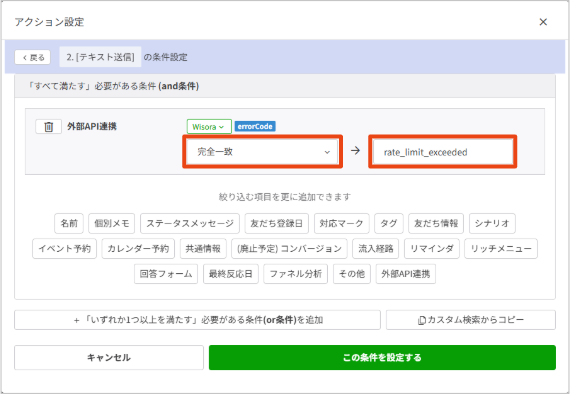This screenshot has height=394, width=570.
Task: Add the 共通情報 filter
Action: point(203,249)
